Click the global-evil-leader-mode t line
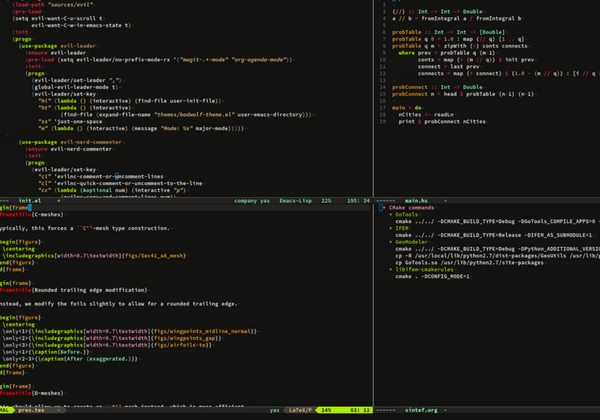 click(x=75, y=87)
